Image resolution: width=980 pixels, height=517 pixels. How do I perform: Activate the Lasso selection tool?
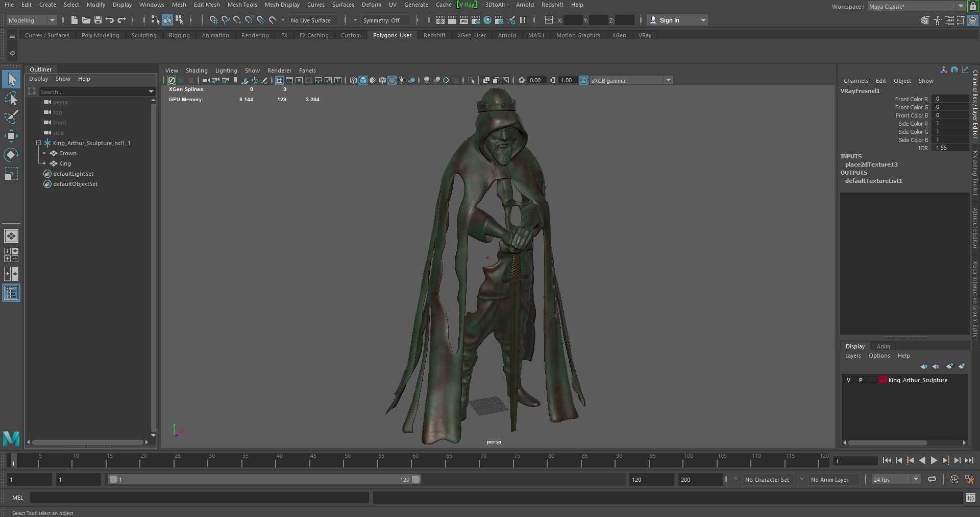coord(11,98)
